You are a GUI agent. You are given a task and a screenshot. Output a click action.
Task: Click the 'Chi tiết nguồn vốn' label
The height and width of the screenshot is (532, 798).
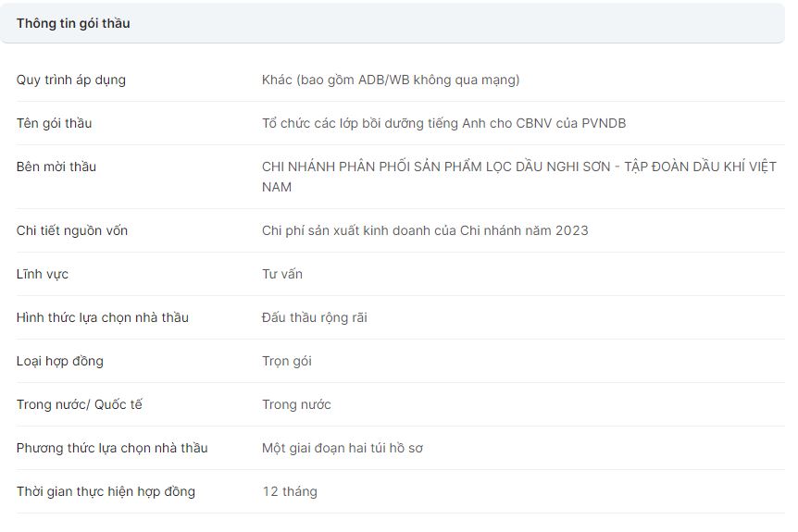[x=72, y=230]
